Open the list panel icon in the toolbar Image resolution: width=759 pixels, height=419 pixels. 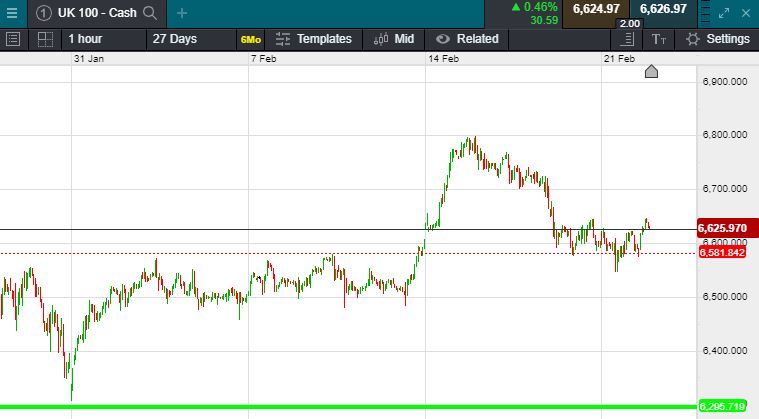tap(13, 39)
